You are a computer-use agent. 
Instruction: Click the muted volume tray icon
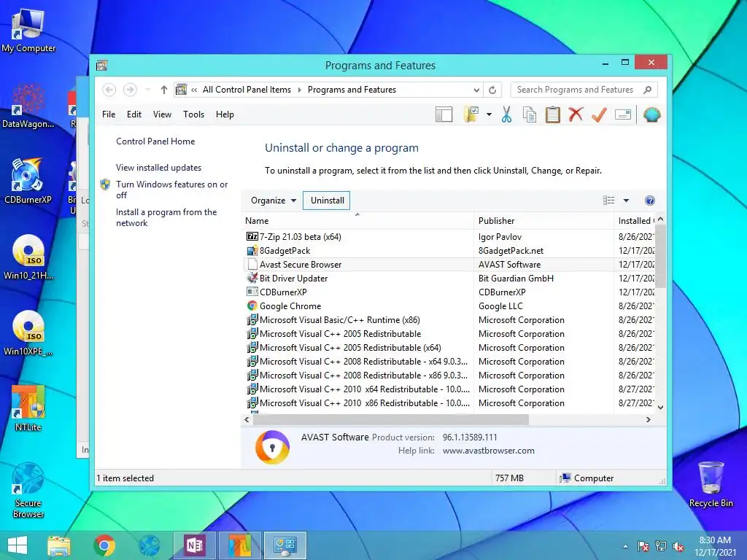pyautogui.click(x=678, y=547)
